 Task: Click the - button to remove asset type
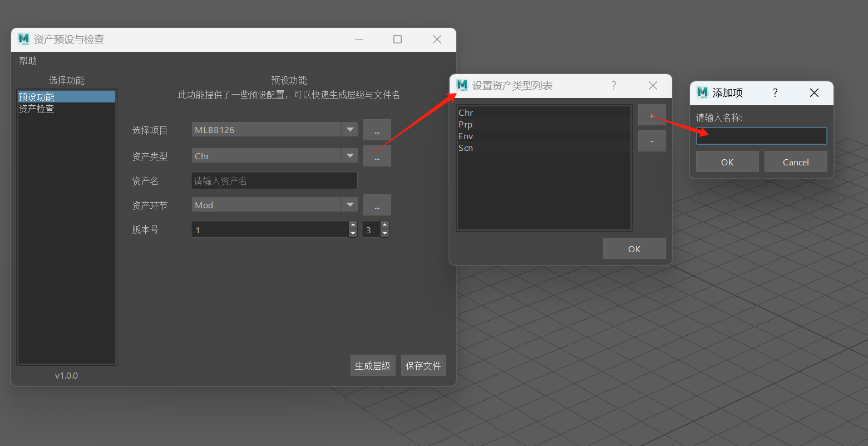[652, 141]
